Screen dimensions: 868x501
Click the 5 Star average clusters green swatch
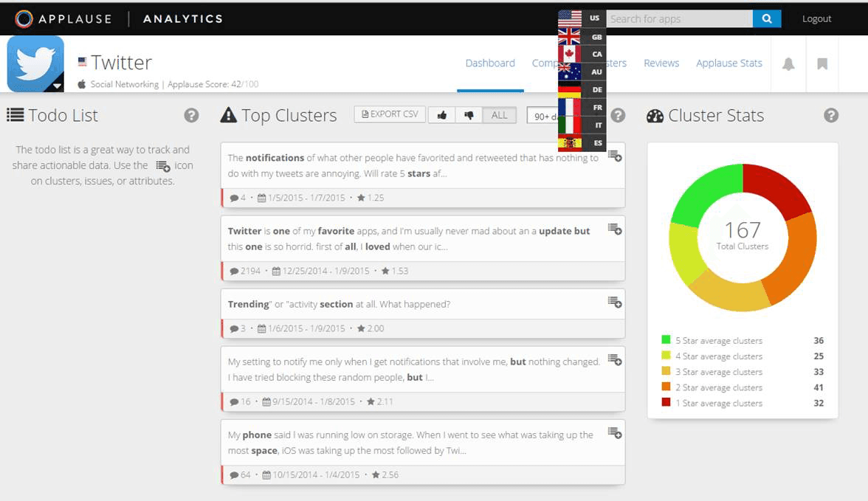pyautogui.click(x=666, y=339)
